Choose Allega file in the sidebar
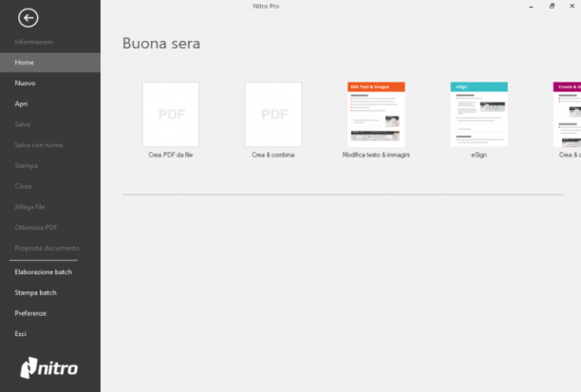The width and height of the screenshot is (581, 392). point(50,207)
